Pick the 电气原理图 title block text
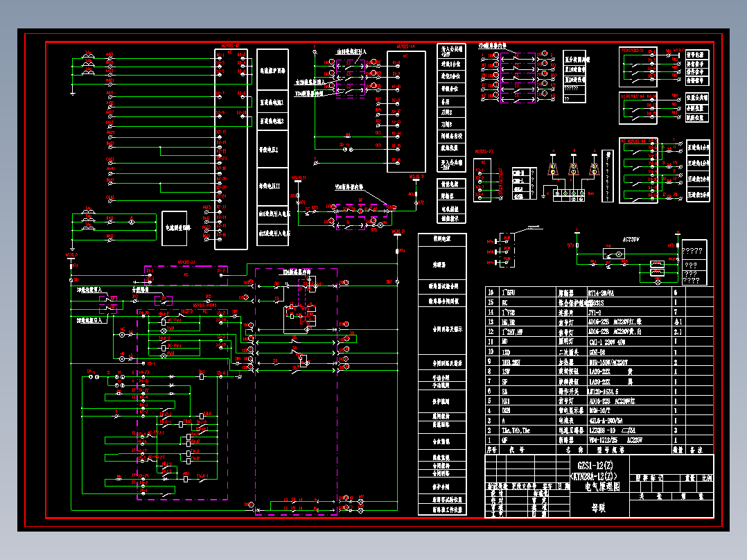 click(602, 487)
